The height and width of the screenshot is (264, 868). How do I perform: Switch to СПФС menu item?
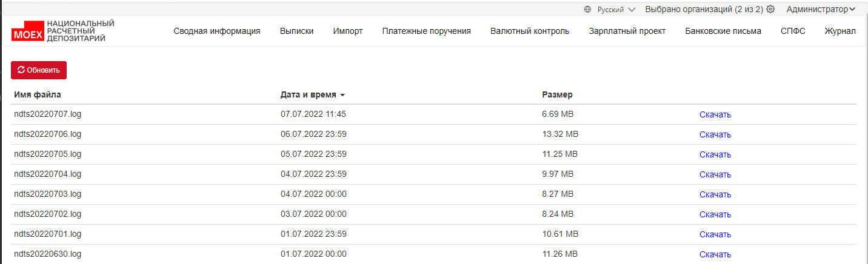tap(793, 31)
